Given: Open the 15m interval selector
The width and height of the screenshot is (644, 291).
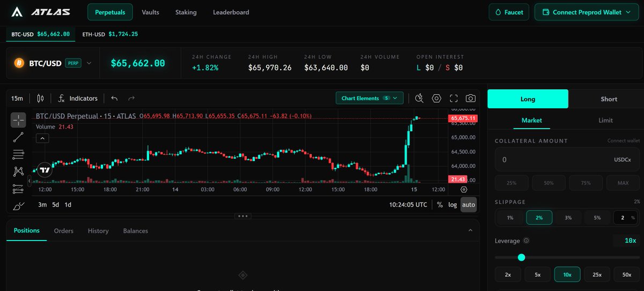Looking at the screenshot, I should 17,98.
